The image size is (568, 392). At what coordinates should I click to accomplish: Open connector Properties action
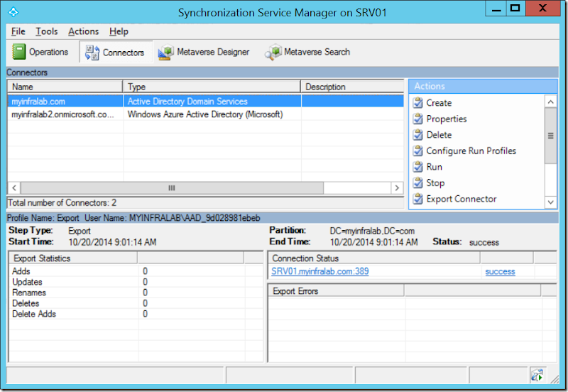pos(446,119)
